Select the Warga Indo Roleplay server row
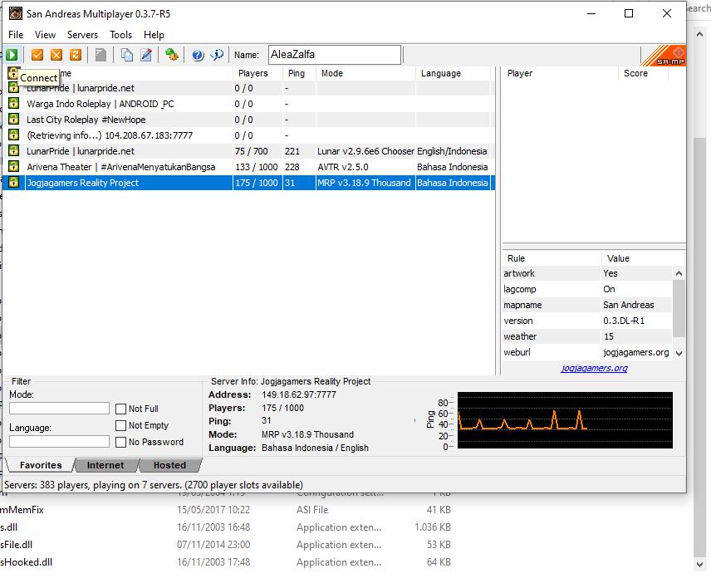Screen dimensions: 711x588 (x=248, y=104)
